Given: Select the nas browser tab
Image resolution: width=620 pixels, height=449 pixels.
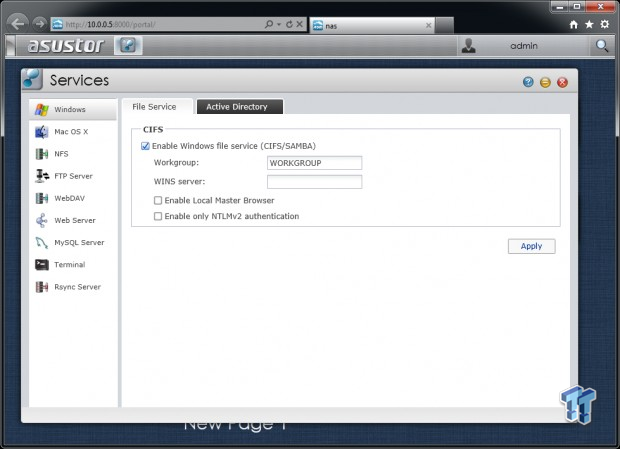Looking at the screenshot, I should point(372,26).
